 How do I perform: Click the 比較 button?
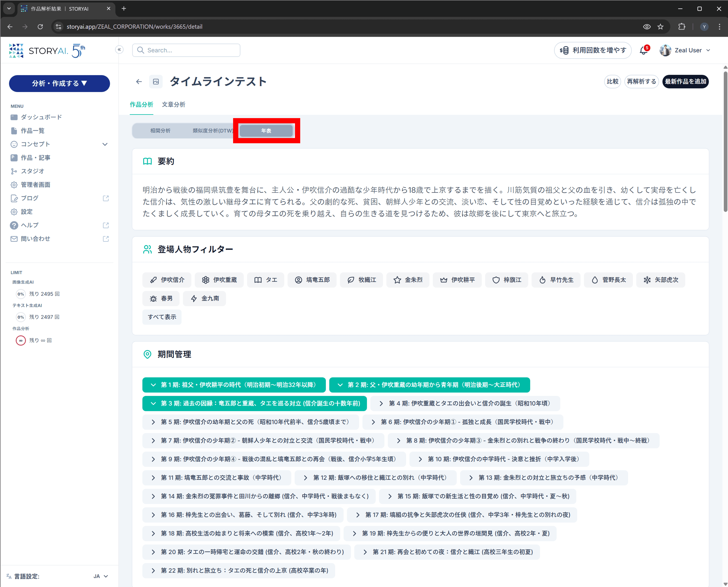pyautogui.click(x=612, y=82)
